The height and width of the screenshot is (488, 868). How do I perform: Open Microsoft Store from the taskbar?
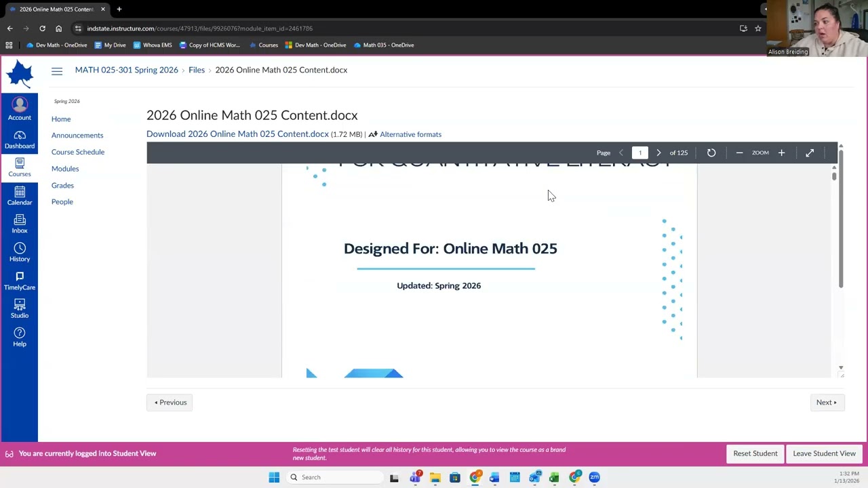(454, 477)
